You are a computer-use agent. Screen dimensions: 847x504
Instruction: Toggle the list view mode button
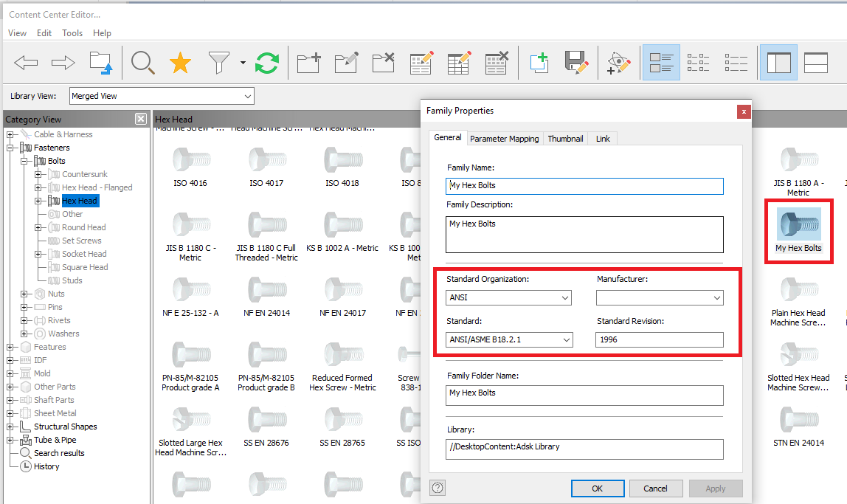[x=736, y=62]
